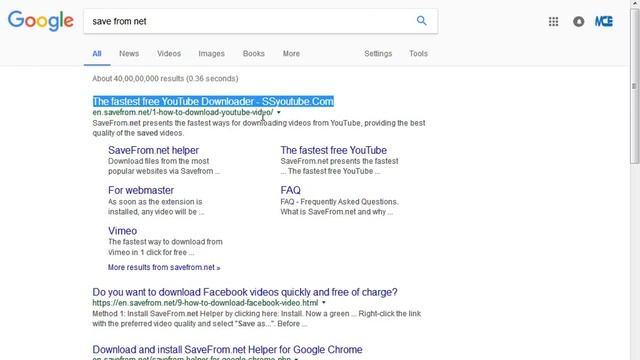Open Google notifications bell icon
The image size is (640, 360).
coord(578,21)
